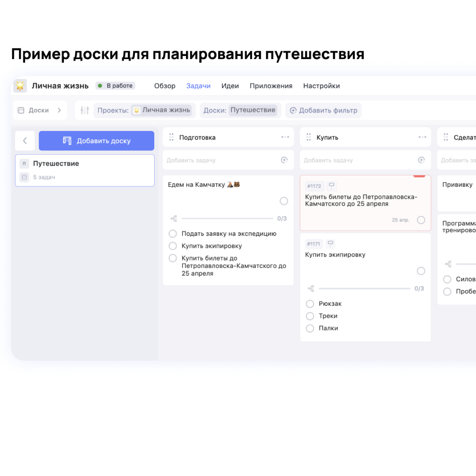Viewport: 476px width, 476px height.
Task: Switch to the Обзор tab
Action: coord(165,86)
